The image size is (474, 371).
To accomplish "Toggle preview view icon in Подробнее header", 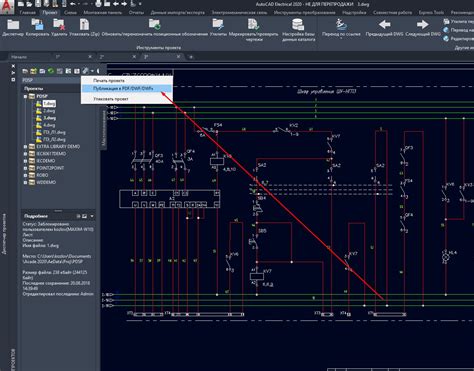I will point(84,216).
